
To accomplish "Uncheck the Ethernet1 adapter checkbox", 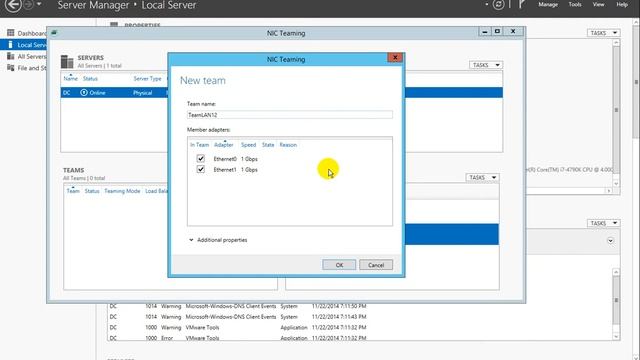I will (200, 169).
